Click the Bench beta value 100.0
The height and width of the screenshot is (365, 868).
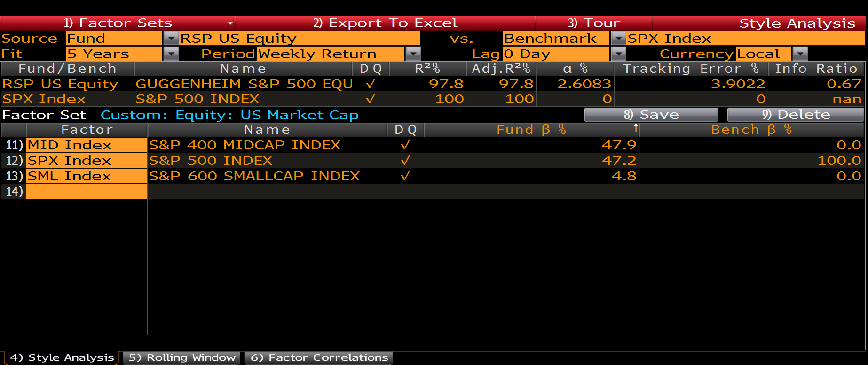pyautogui.click(x=839, y=161)
